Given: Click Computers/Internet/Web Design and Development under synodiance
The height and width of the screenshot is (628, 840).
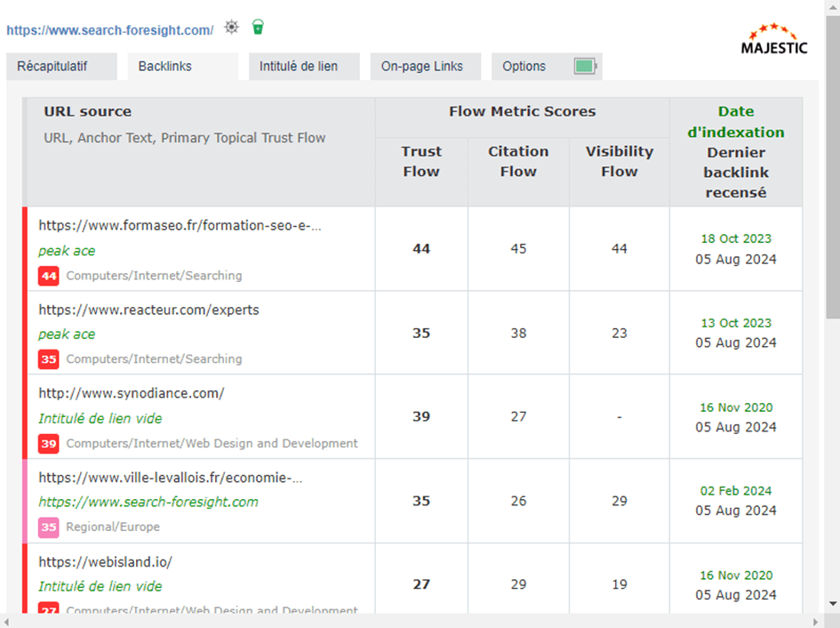Looking at the screenshot, I should pyautogui.click(x=212, y=444).
